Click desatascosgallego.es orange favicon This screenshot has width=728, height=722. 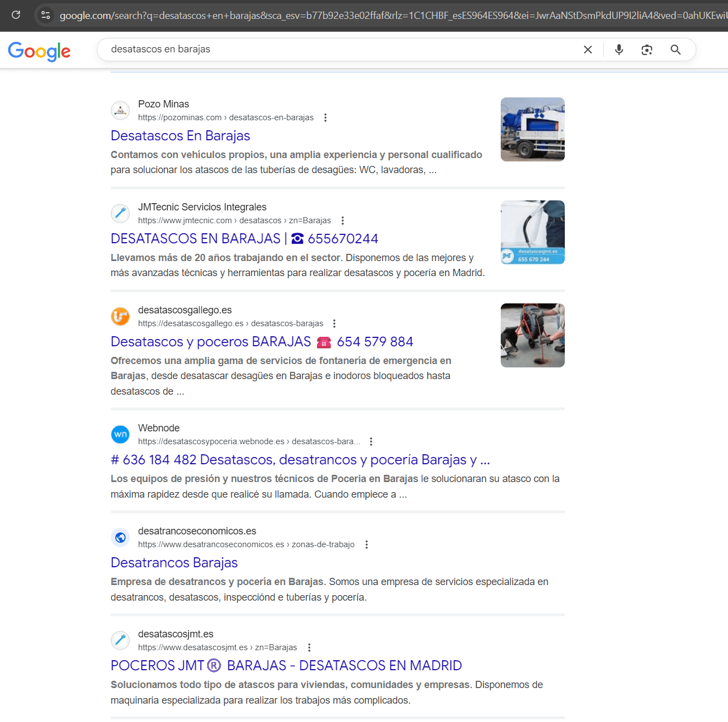[120, 316]
